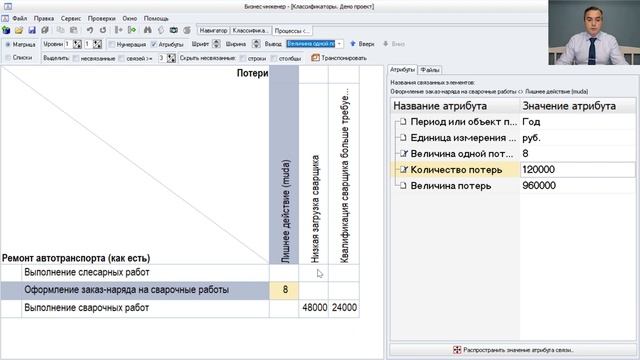Image resolution: width=640 pixels, height=360 pixels.
Task: Click second Уровни spinner control
Action: (x=97, y=44)
